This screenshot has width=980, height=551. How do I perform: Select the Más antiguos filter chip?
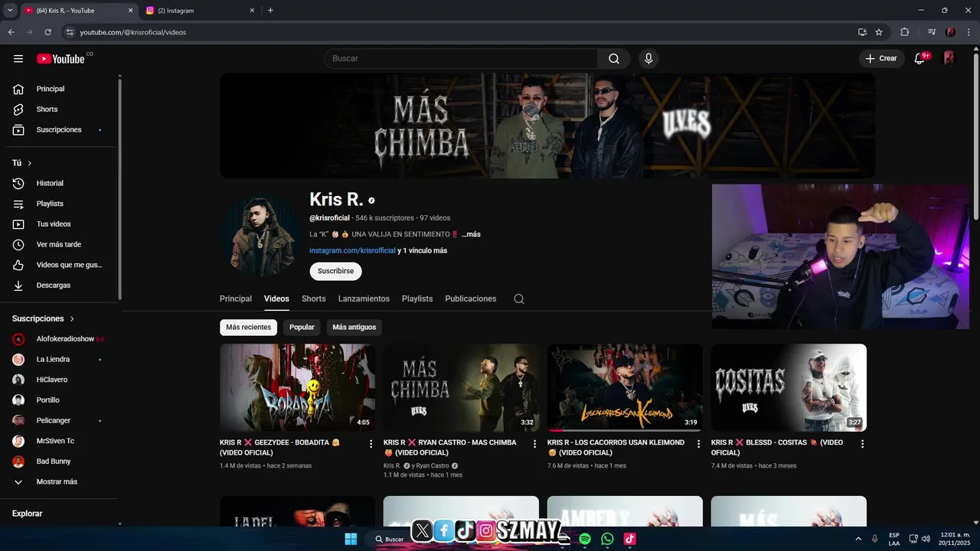click(354, 328)
